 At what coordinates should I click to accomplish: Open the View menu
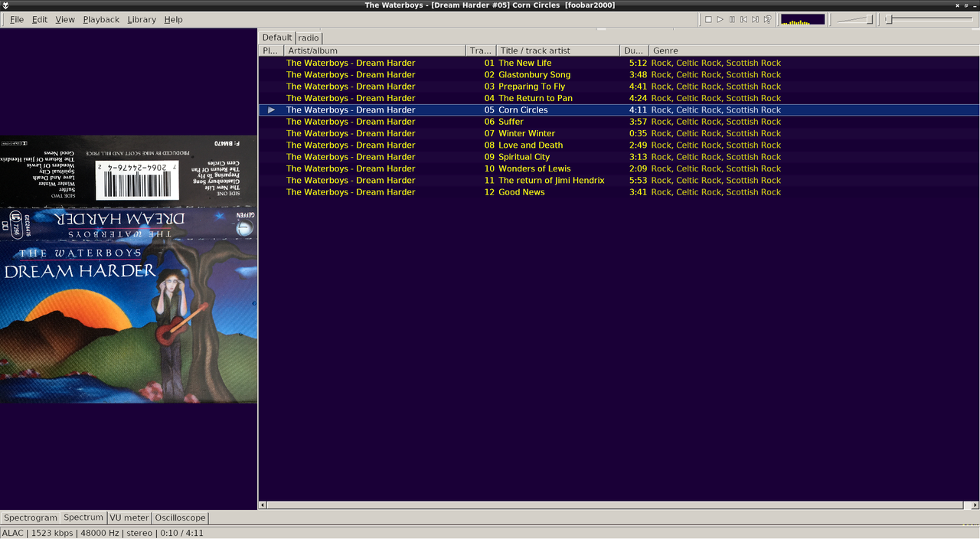coord(65,19)
